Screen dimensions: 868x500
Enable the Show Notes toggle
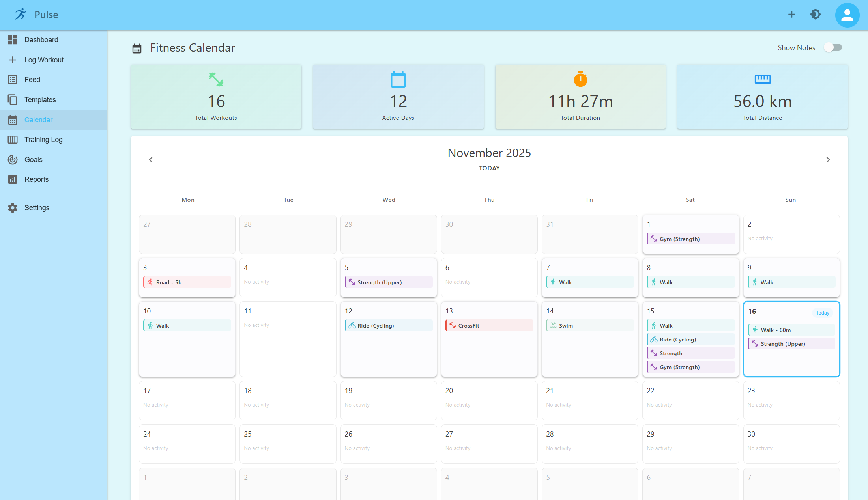tap(833, 47)
